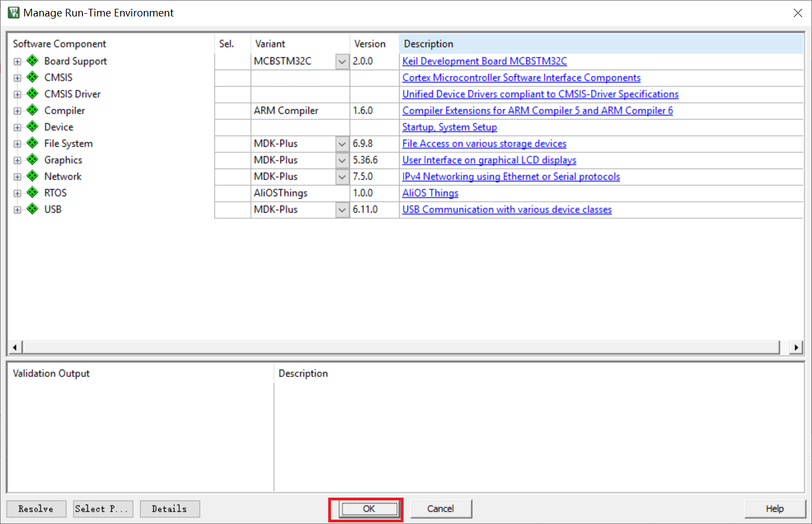Screen dimensions: 812x524
Task: Click the green diamond icon beside File System
Action: [33, 143]
